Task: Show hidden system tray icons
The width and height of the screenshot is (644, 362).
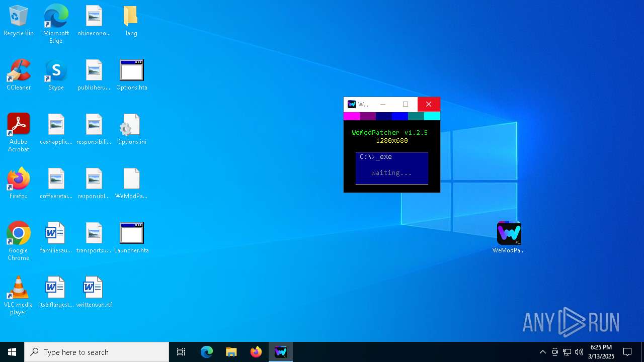Action: tap(542, 352)
